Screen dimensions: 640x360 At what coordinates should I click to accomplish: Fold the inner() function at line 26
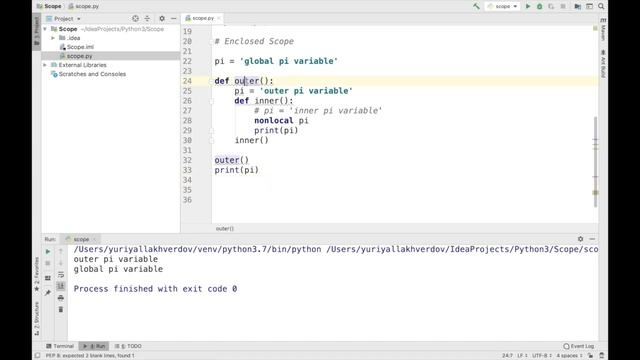tap(211, 101)
